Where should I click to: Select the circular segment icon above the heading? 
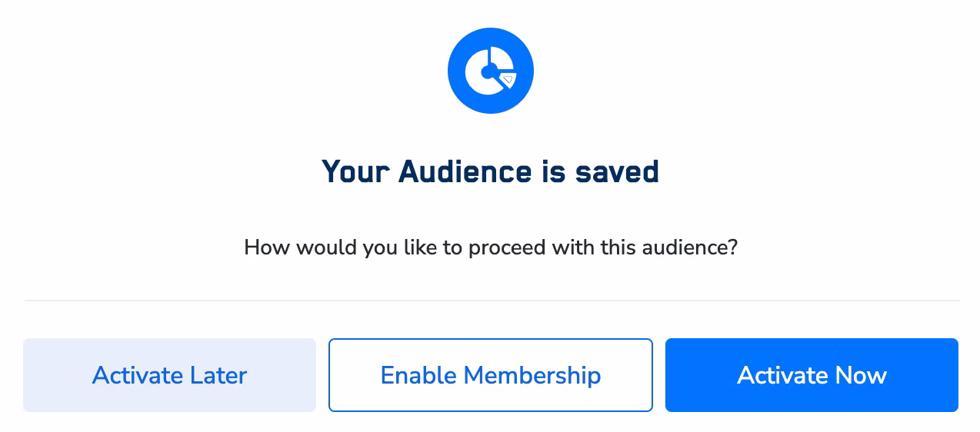point(491,71)
